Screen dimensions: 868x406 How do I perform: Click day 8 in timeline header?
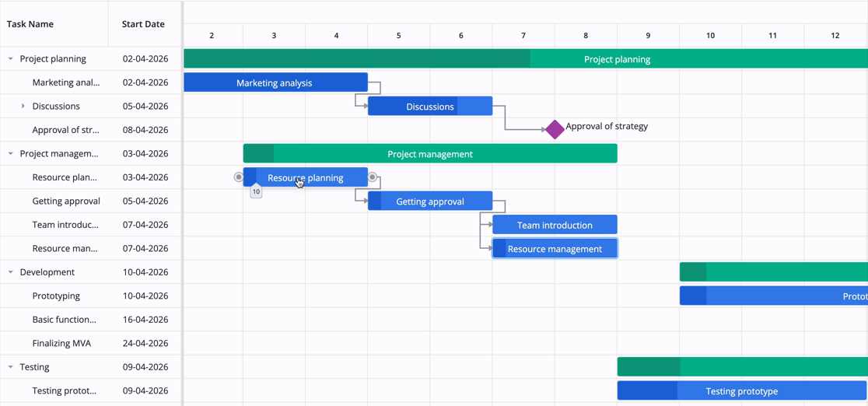[586, 36]
